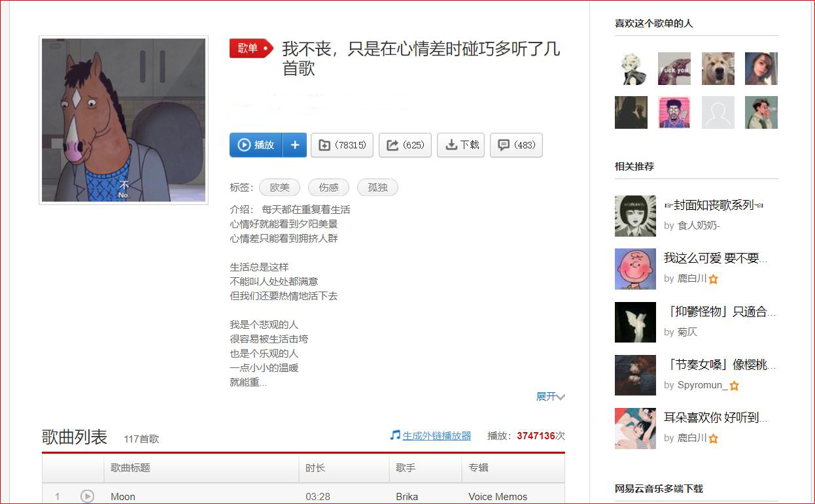Click the 抑鬱怪物 cover thumbnail
This screenshot has width=815, height=504.
click(635, 322)
